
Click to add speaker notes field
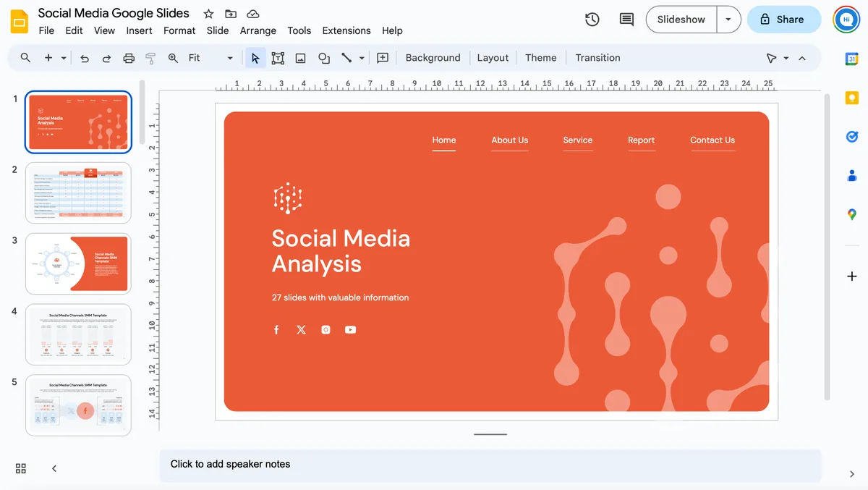point(490,465)
